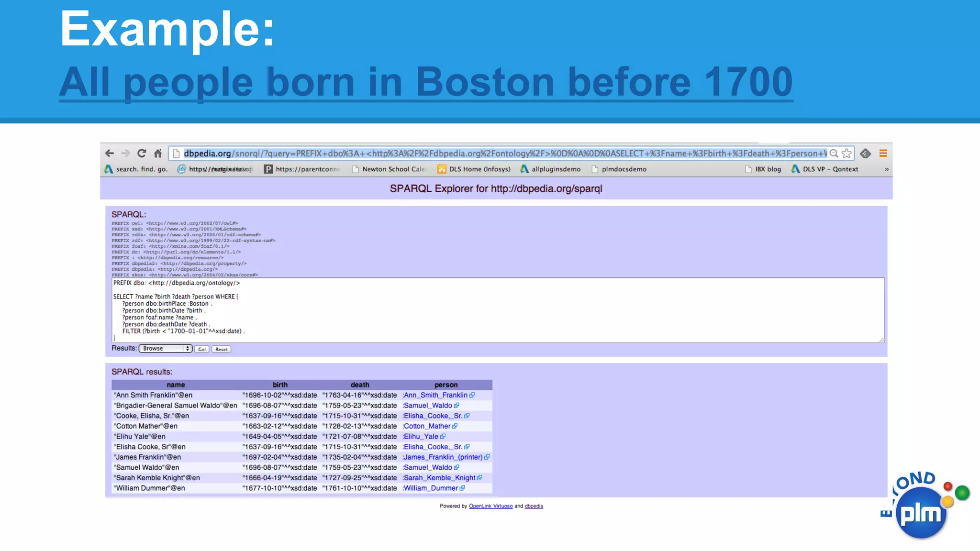This screenshot has height=551, width=980.
Task: Open the Newton School Calendar bookmark
Action: 389,169
